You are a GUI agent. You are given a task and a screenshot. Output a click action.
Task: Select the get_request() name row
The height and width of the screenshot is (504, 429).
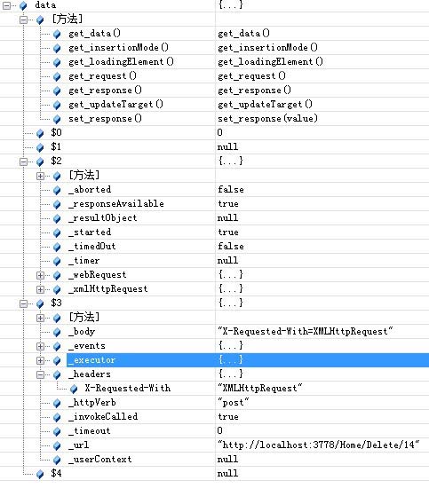pos(102,76)
